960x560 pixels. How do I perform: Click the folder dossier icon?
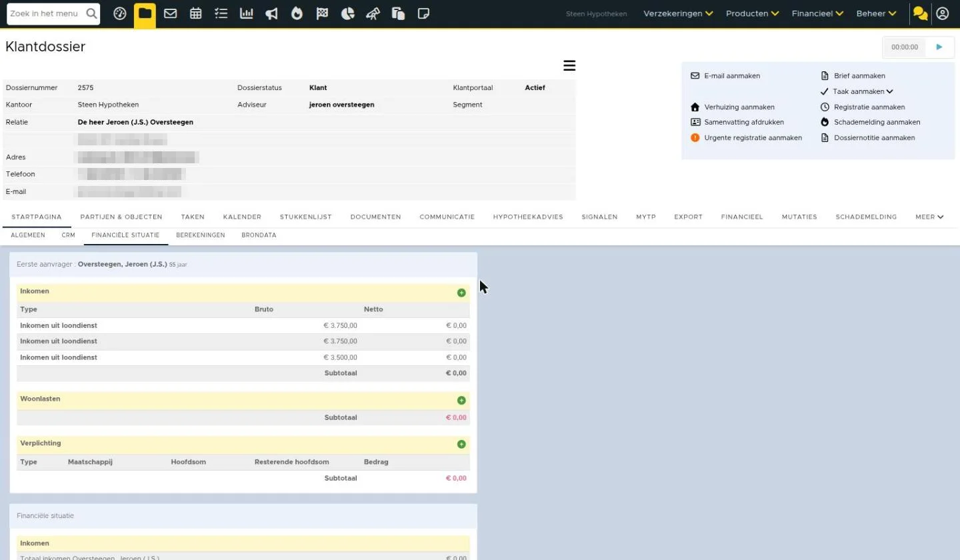[145, 13]
